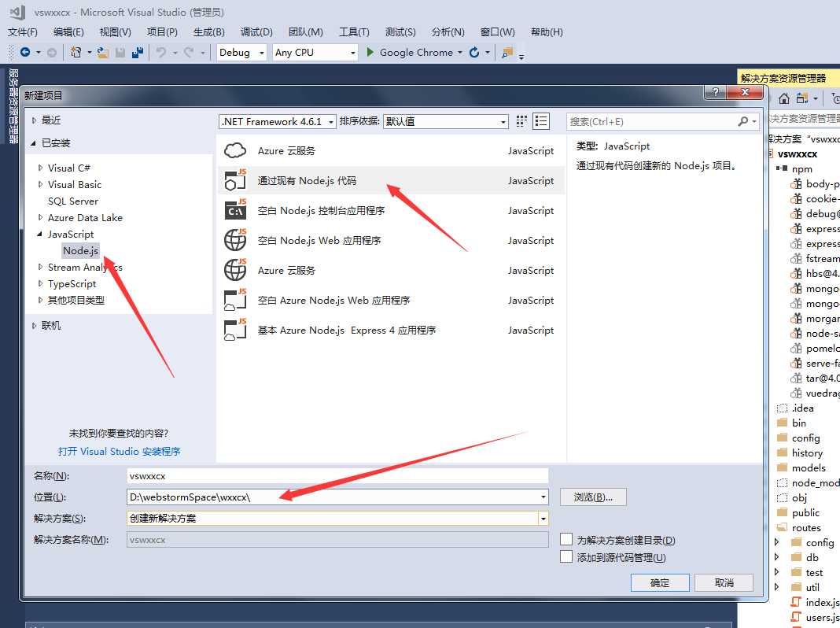The height and width of the screenshot is (628, 840).
Task: Open the models folder in Solution Explorer
Action: click(809, 467)
